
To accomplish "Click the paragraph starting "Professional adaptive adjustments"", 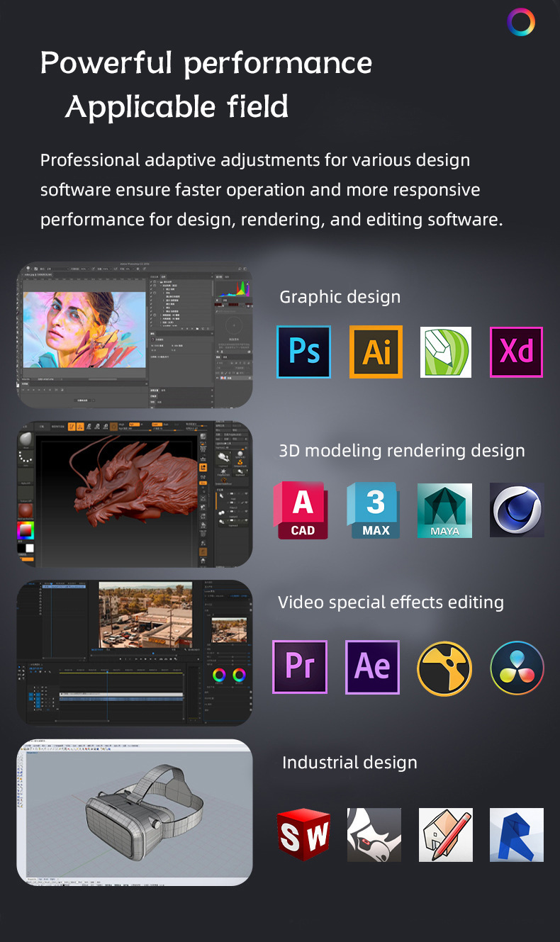I will click(271, 190).
